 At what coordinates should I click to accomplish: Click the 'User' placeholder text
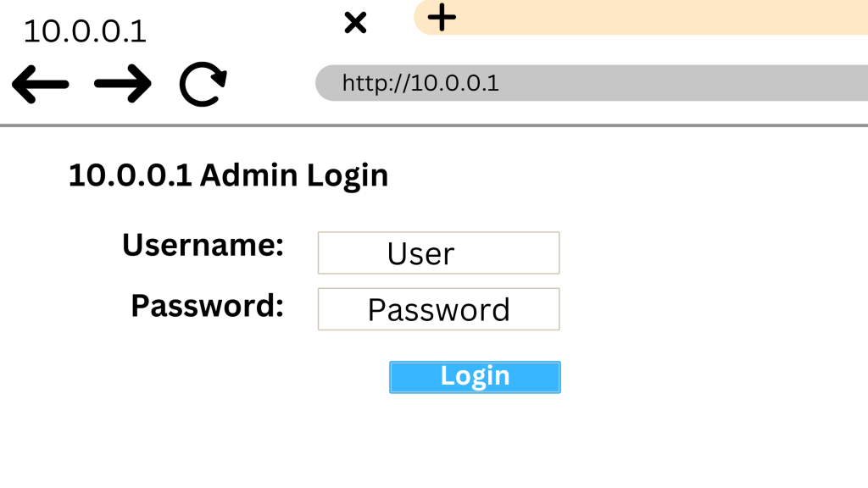point(420,253)
